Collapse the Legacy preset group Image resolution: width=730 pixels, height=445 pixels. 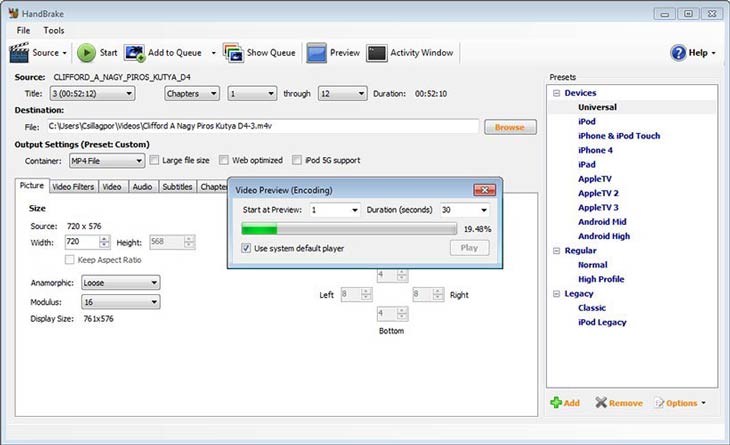pos(556,294)
